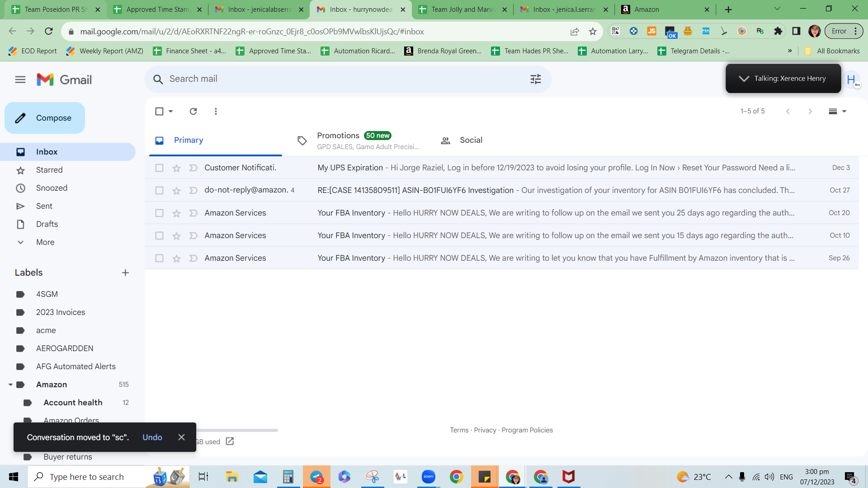Switch to the Amazon browser tab

coord(665,9)
